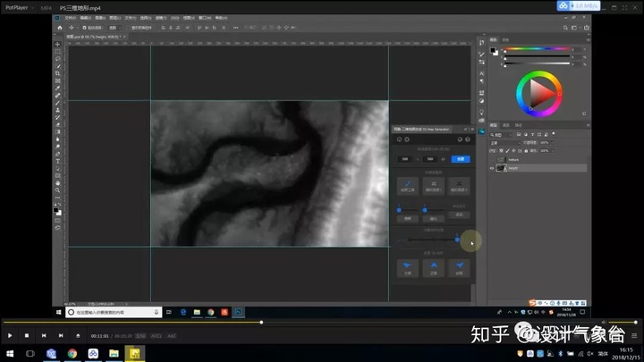Viewport: 644px width, 362px height.
Task: Open the first Photoshop menu bar item
Action: [71, 18]
